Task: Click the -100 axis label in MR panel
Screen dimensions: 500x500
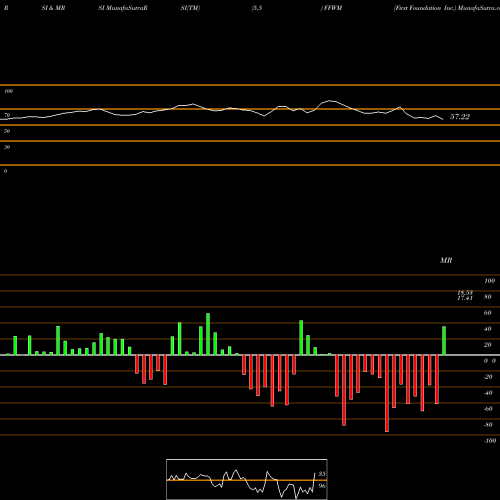Action: pos(490,441)
